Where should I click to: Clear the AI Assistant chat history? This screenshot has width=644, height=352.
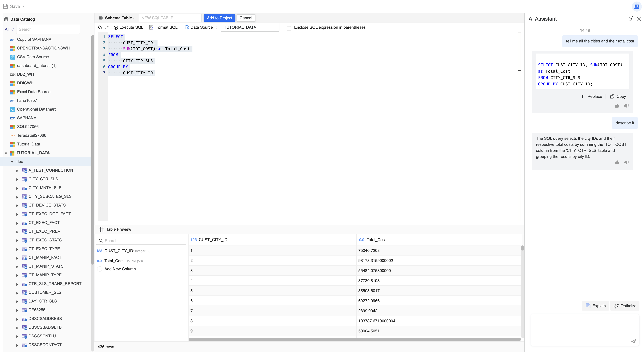pos(631,19)
